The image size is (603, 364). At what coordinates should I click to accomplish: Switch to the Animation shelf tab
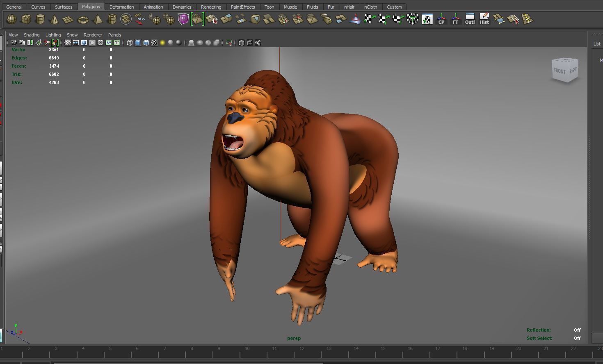(x=153, y=7)
